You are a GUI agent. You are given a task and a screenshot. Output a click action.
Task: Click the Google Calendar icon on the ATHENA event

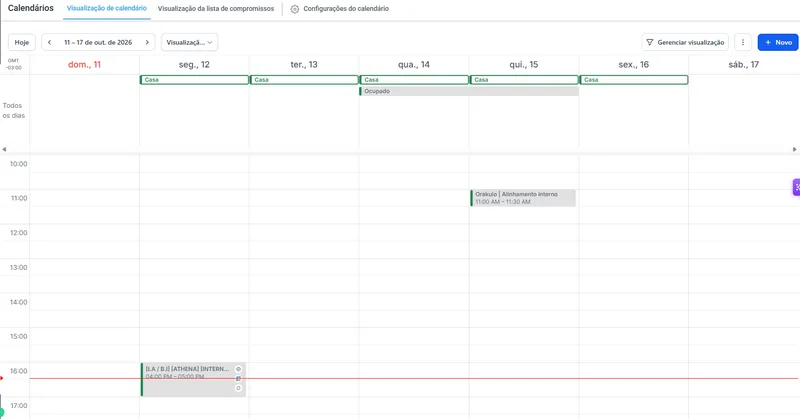238,379
